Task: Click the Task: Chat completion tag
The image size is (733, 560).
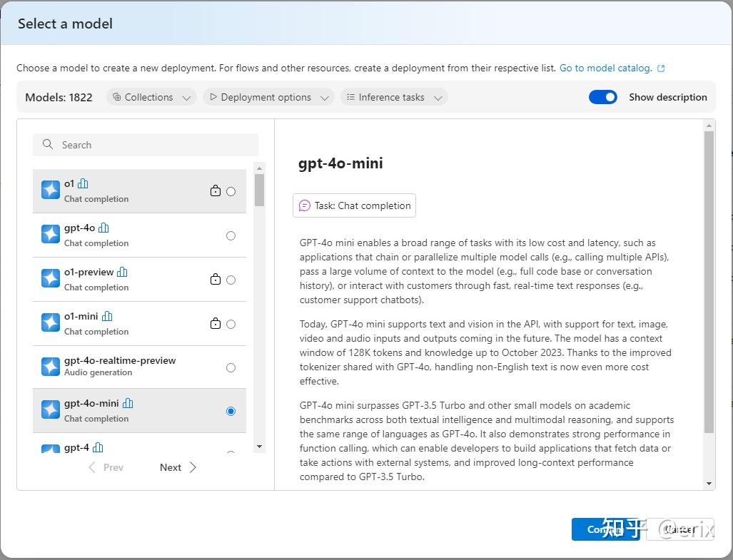Action: pyautogui.click(x=355, y=205)
